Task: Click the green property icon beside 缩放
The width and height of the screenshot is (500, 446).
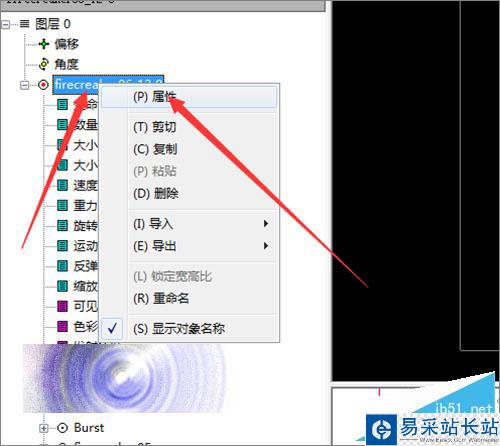Action: 62,286
